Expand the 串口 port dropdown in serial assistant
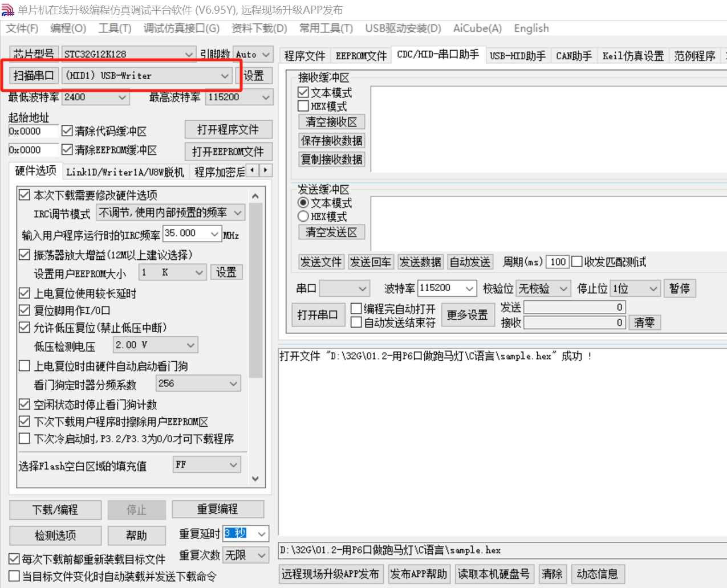Image resolution: width=727 pixels, height=588 pixels. [x=363, y=288]
